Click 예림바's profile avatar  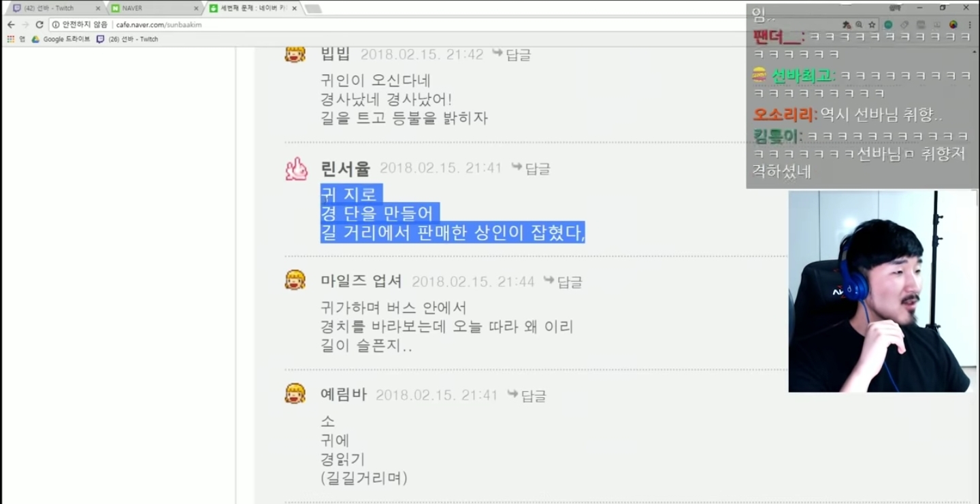(295, 394)
